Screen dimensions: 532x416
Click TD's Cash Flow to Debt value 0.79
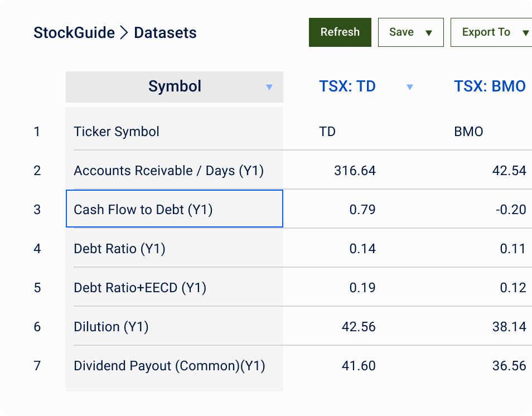pyautogui.click(x=362, y=210)
